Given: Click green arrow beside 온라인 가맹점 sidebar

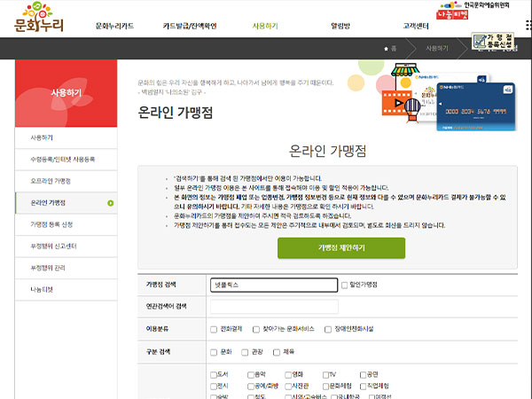Looking at the screenshot, I should click(110, 203).
